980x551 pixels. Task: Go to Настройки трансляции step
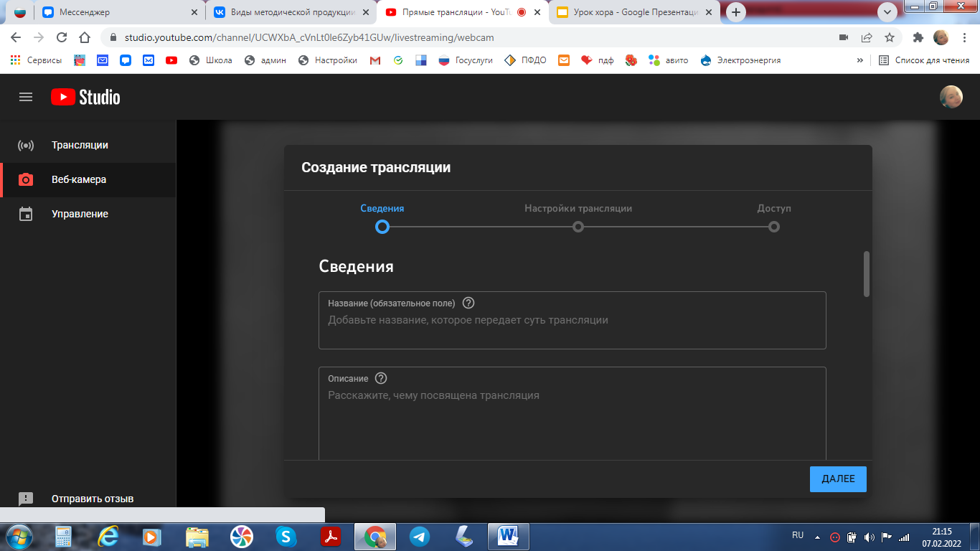pyautogui.click(x=578, y=208)
